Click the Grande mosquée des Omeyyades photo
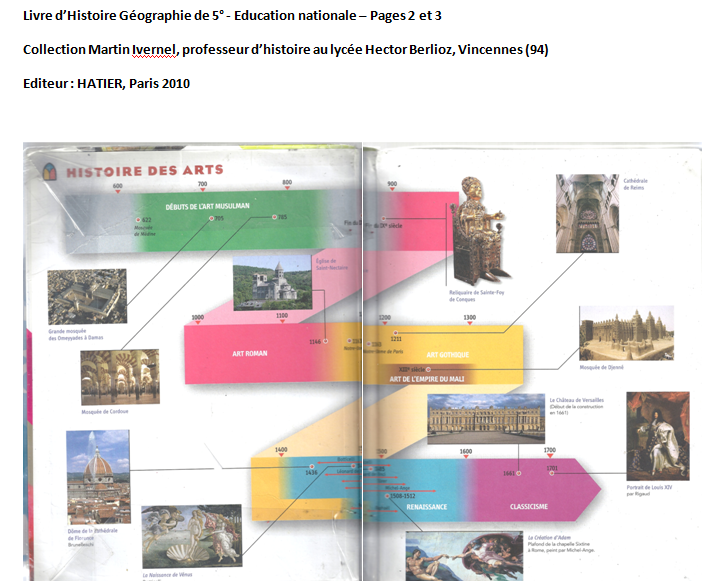720x581 pixels. (87, 296)
